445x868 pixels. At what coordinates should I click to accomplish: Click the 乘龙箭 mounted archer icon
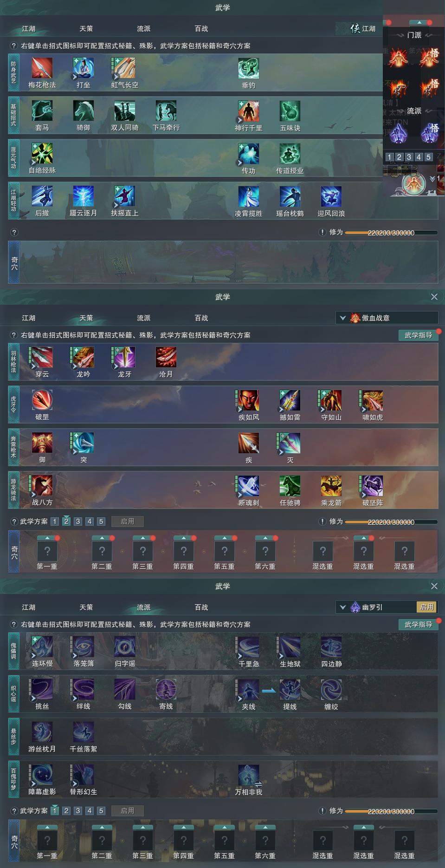331,486
